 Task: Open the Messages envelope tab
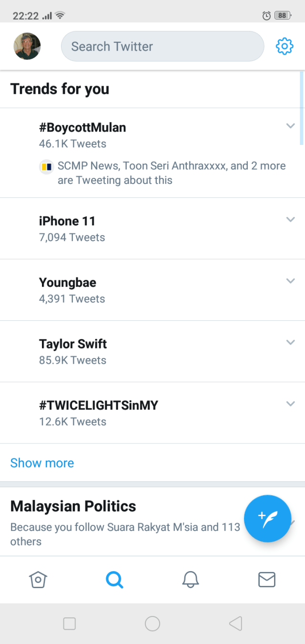pyautogui.click(x=267, y=580)
